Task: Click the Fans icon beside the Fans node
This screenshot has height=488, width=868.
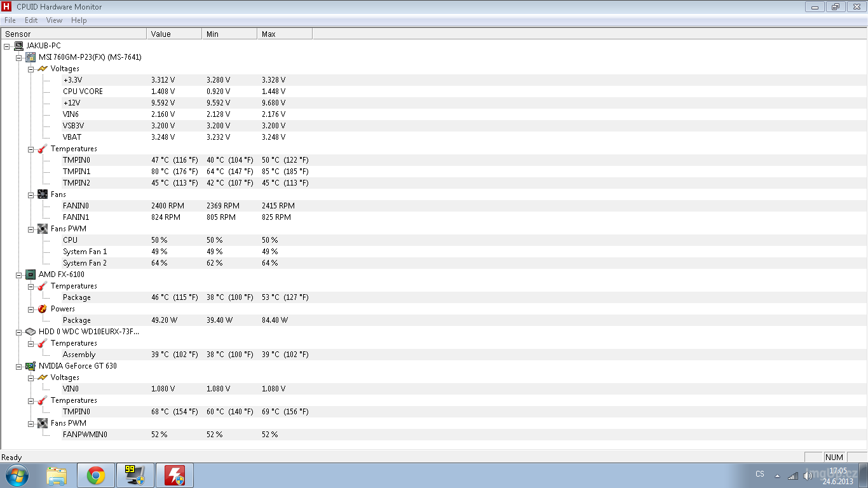Action: coord(43,194)
